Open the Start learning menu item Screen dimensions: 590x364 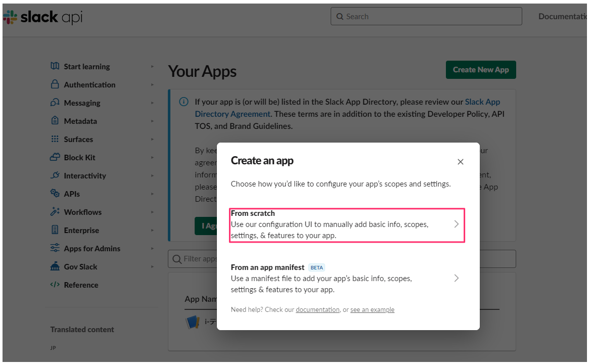click(87, 67)
